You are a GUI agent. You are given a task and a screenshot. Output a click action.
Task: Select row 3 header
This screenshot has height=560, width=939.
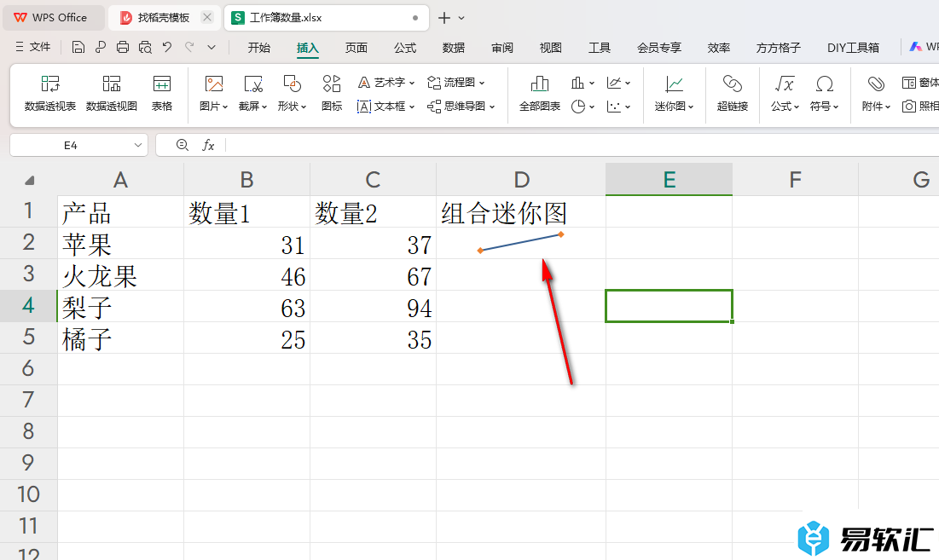[x=28, y=274]
